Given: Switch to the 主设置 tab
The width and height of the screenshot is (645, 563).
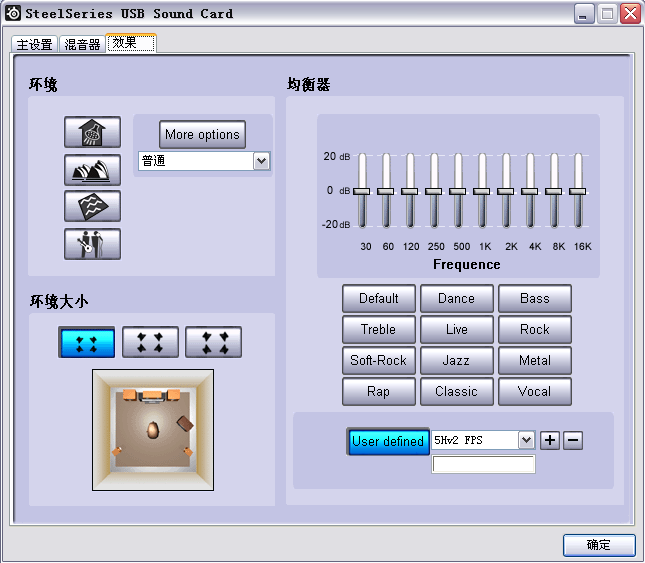Looking at the screenshot, I should click(x=34, y=45).
